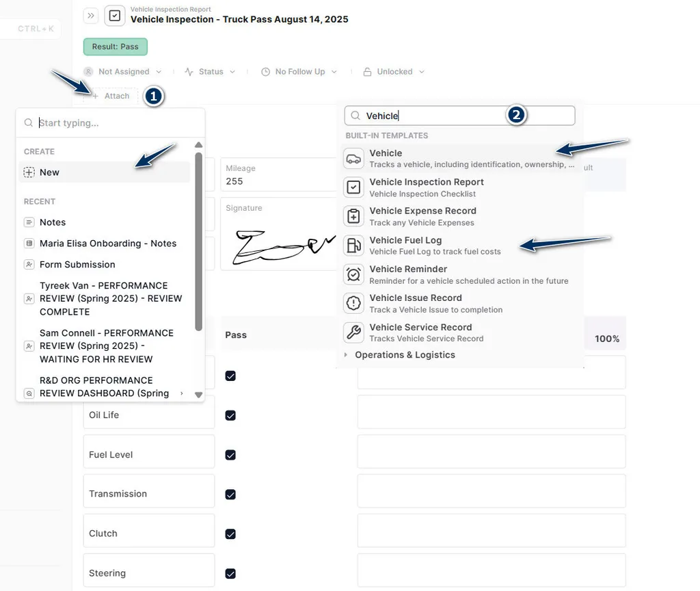Click the Result: Pass badge
The height and width of the screenshot is (591, 700).
[x=115, y=47]
